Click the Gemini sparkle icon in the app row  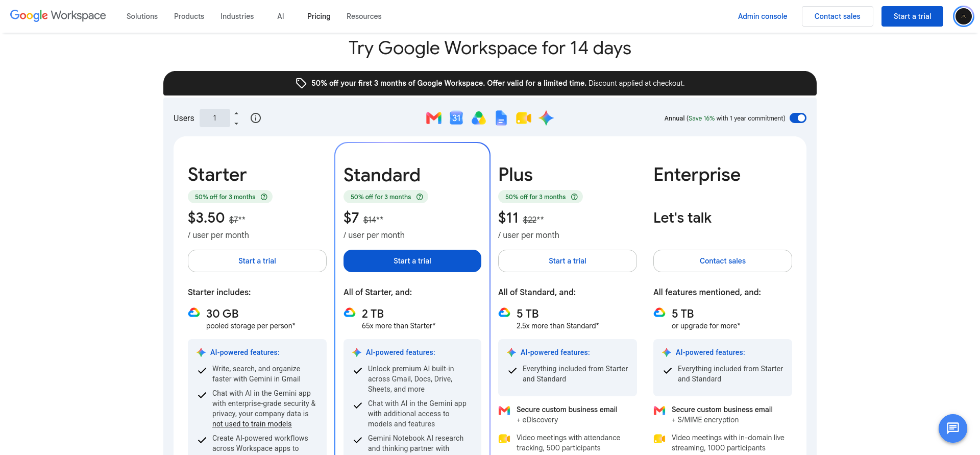pyautogui.click(x=546, y=118)
